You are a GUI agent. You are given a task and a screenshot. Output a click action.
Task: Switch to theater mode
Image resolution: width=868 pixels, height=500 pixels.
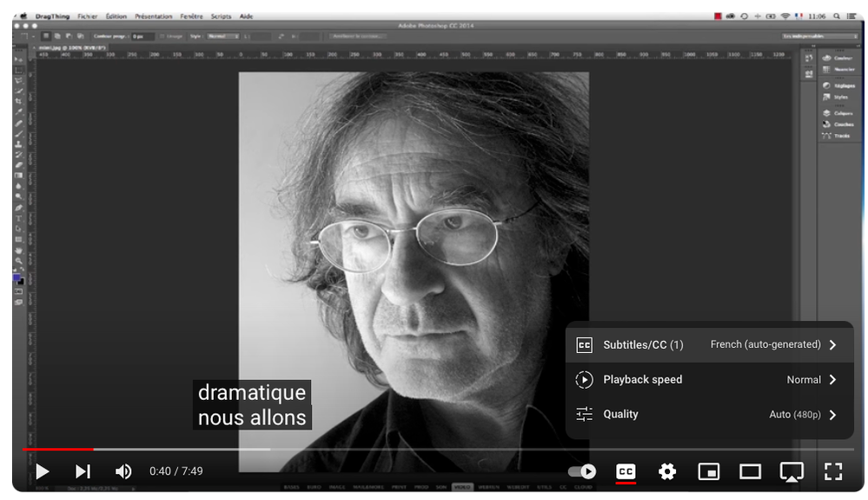click(x=750, y=471)
